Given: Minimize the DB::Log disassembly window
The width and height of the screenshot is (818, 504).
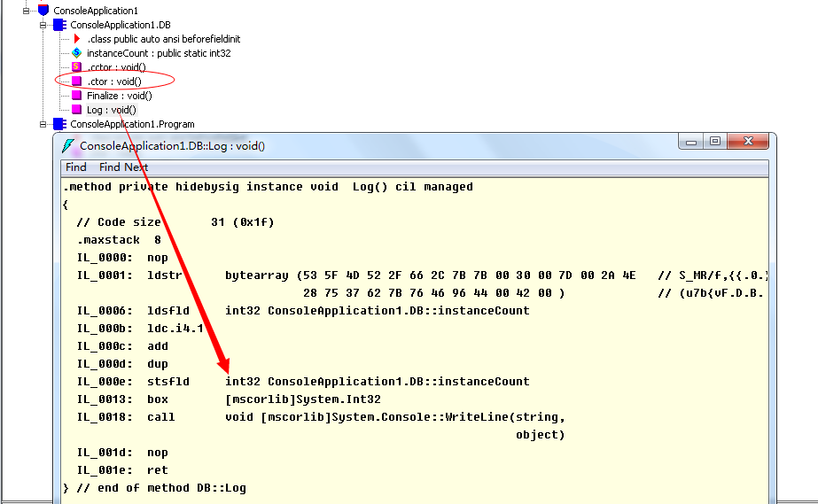Looking at the screenshot, I should pyautogui.click(x=691, y=141).
